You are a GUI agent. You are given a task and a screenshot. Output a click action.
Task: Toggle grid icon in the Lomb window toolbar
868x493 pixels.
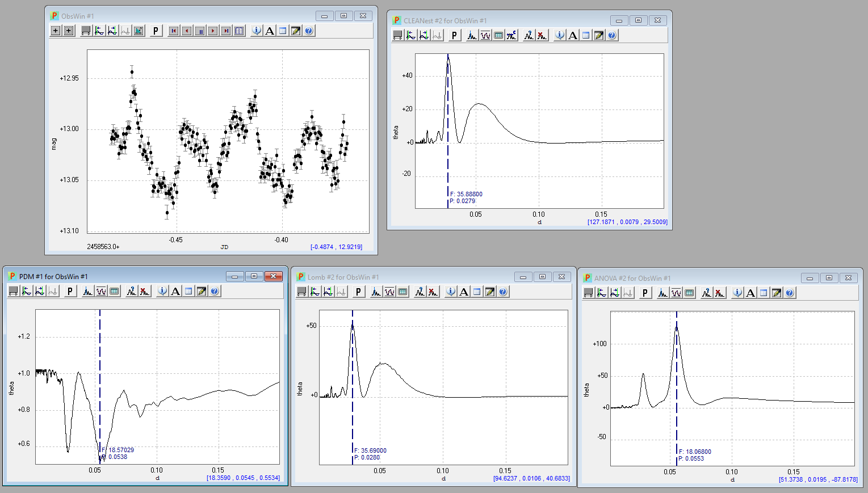tap(301, 292)
